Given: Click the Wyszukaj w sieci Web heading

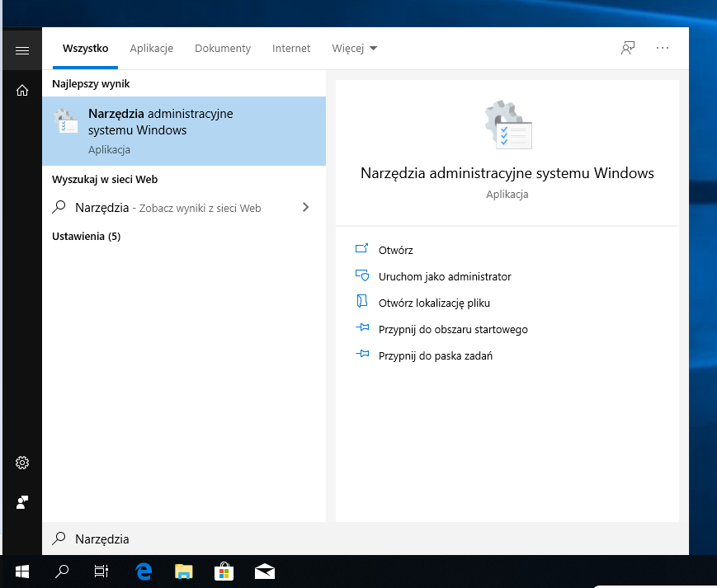Looking at the screenshot, I should [105, 180].
